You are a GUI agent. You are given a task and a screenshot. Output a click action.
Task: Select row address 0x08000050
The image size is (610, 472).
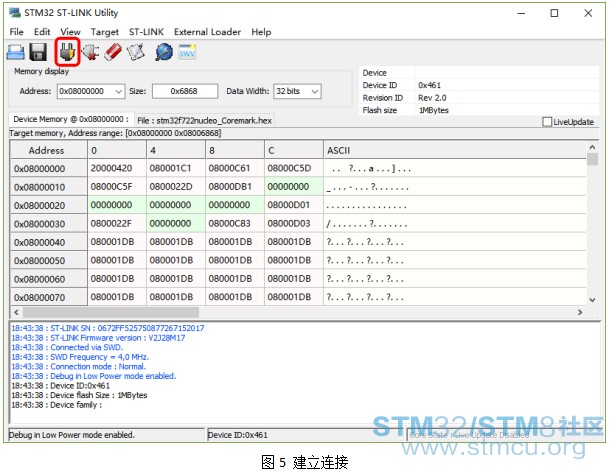[x=49, y=260]
